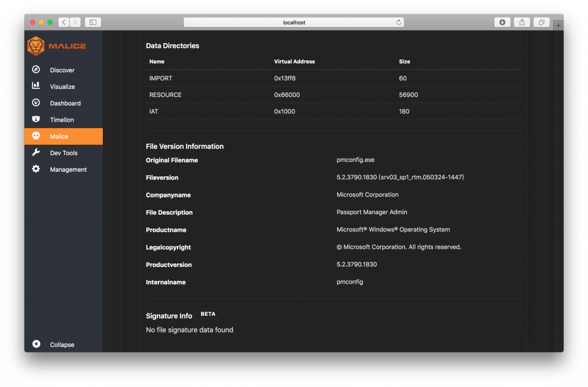This screenshot has width=588, height=387.
Task: Click File Version Information heading
Action: [x=184, y=146]
